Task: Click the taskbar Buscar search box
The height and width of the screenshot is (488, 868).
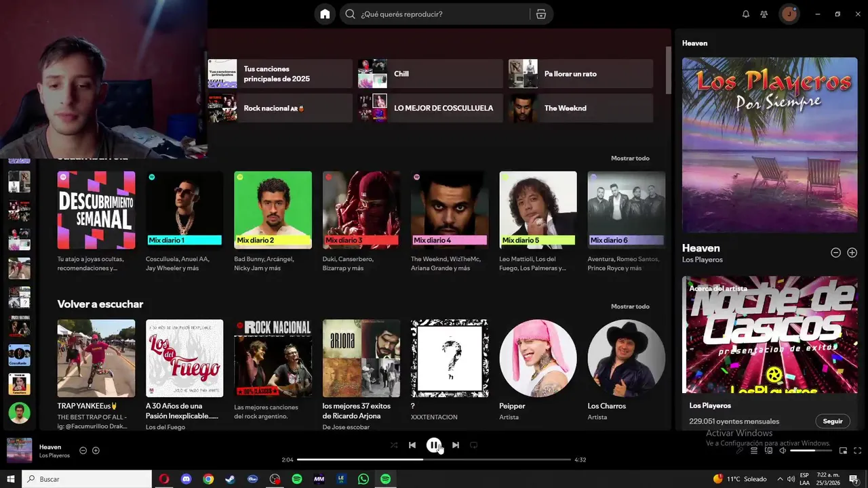Action: pyautogui.click(x=86, y=479)
